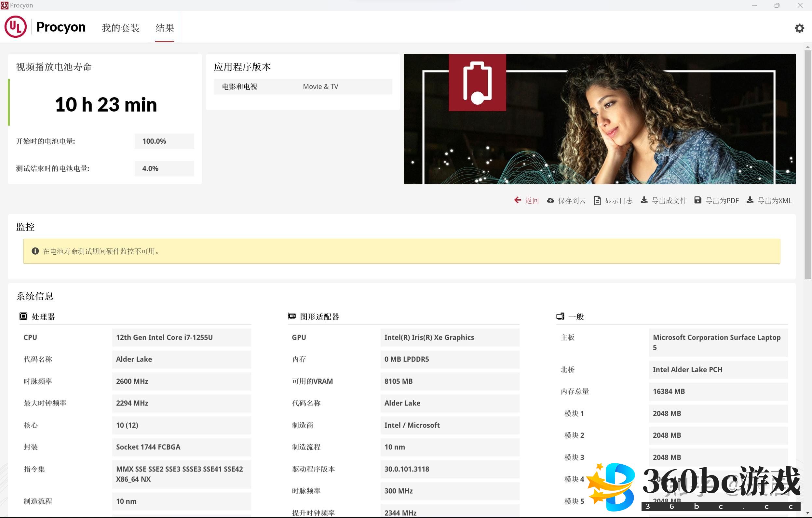Image resolution: width=812 pixels, height=518 pixels.
Task: Click the show log document icon
Action: (597, 201)
